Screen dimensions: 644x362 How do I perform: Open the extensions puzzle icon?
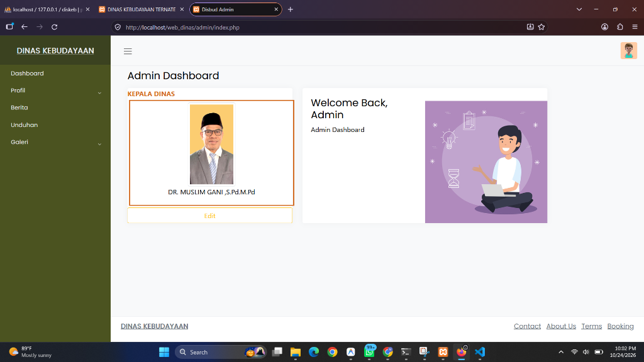(x=619, y=27)
